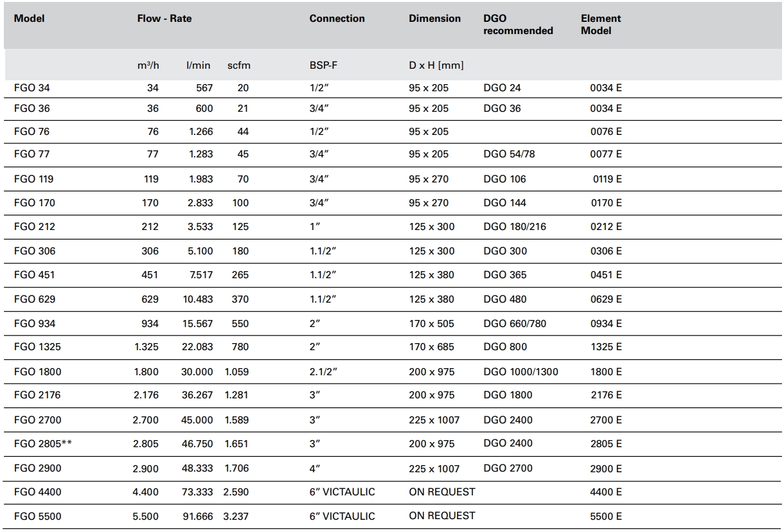This screenshot has height=532, width=784.
Task: Select the D x H [mm] subheader
Action: pos(436,66)
